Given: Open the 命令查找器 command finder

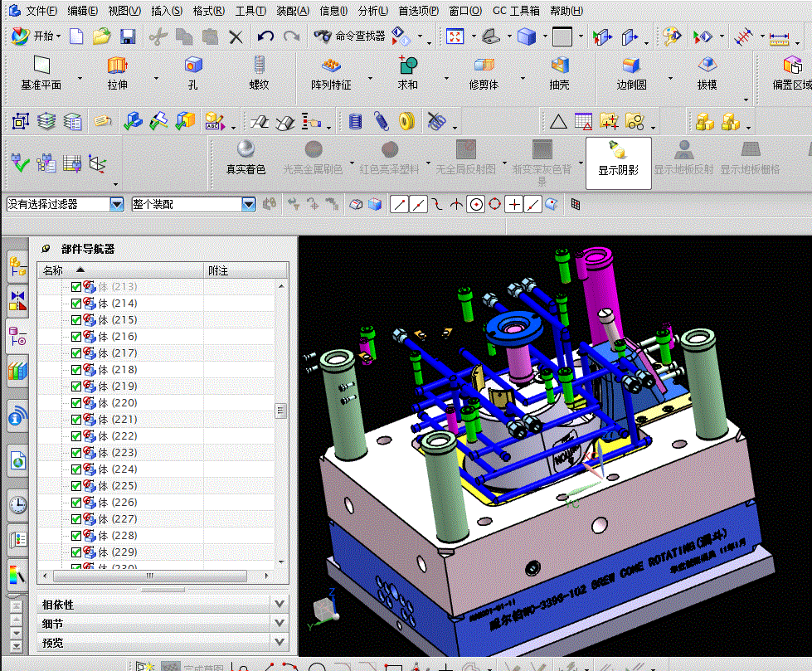Looking at the screenshot, I should pos(349,36).
